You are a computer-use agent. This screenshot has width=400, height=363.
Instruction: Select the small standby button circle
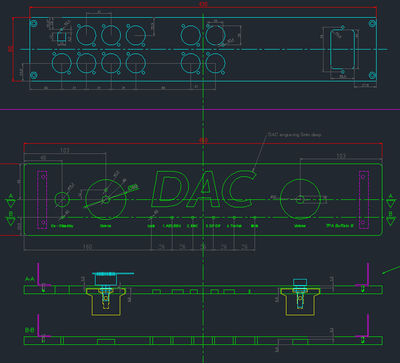[x=62, y=200]
